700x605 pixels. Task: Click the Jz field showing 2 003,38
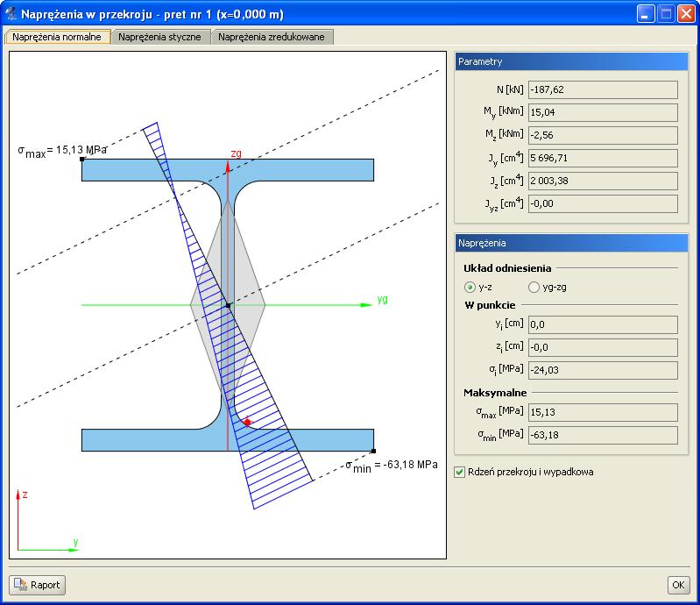coord(603,181)
